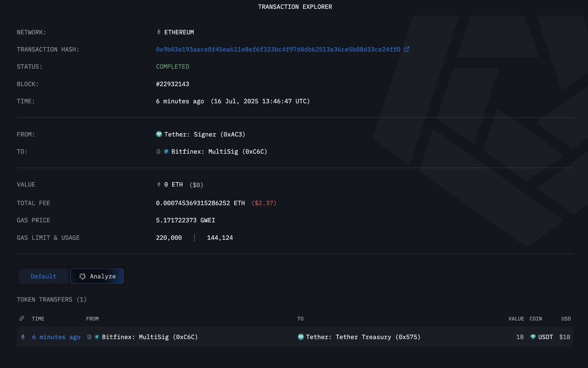Click the USD column header
Viewport: 588px width, 368px height.
566,319
